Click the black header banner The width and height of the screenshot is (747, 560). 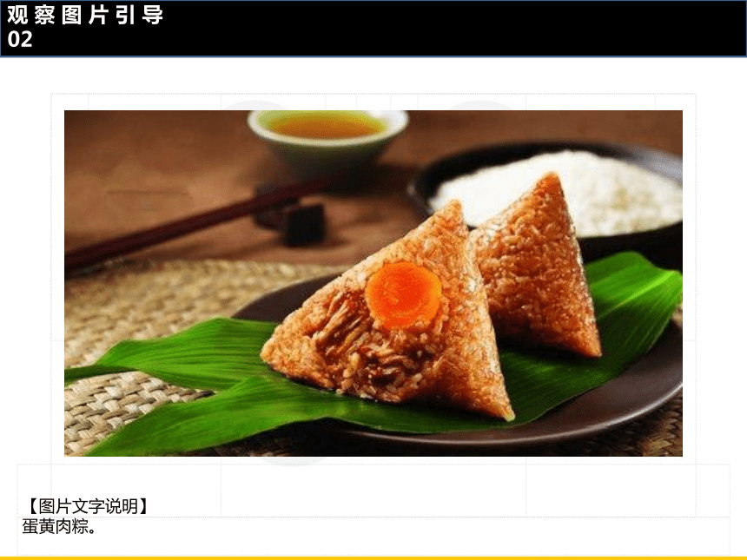373,29
